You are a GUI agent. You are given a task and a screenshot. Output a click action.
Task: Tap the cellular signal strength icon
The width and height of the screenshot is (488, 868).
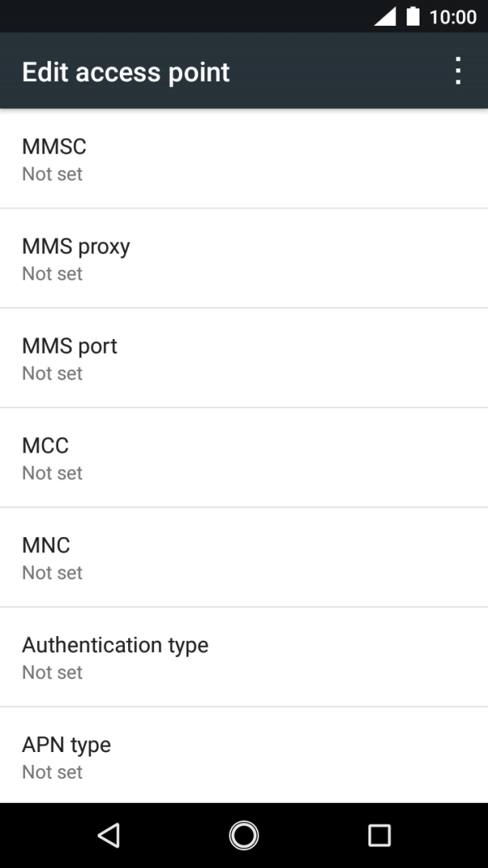tap(385, 17)
